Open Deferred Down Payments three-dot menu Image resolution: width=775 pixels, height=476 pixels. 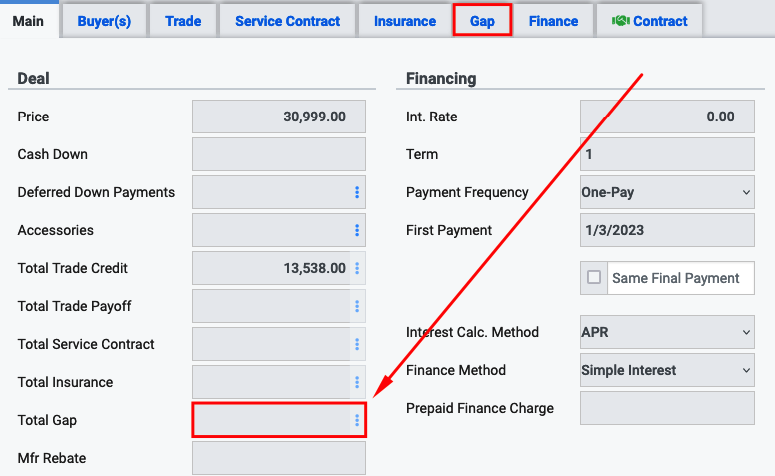coord(357,192)
